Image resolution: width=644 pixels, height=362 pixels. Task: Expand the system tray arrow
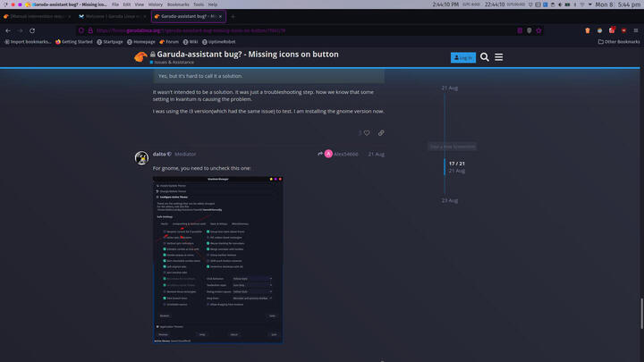pos(589,4)
